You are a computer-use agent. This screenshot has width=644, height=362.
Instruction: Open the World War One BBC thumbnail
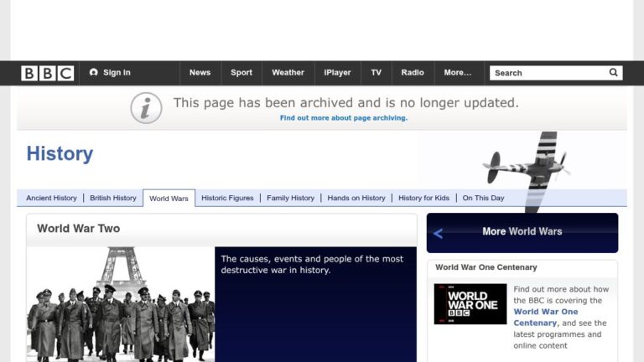pos(470,303)
